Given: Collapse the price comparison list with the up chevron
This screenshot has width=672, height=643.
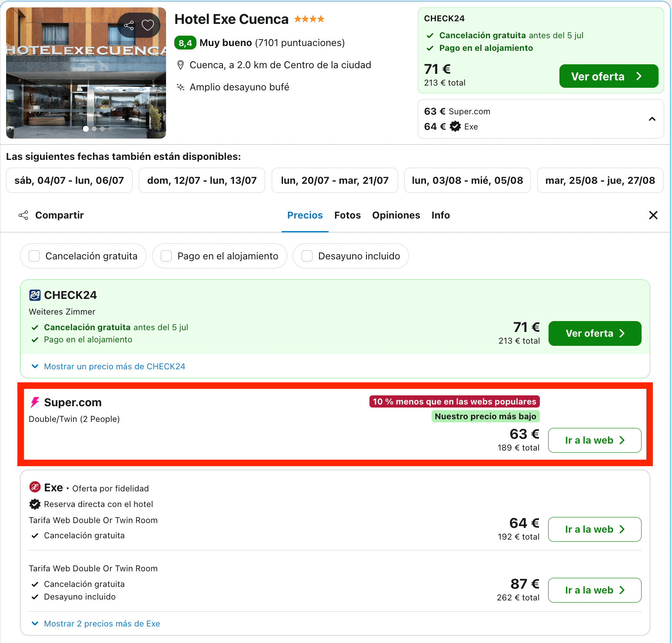Looking at the screenshot, I should (x=652, y=119).
